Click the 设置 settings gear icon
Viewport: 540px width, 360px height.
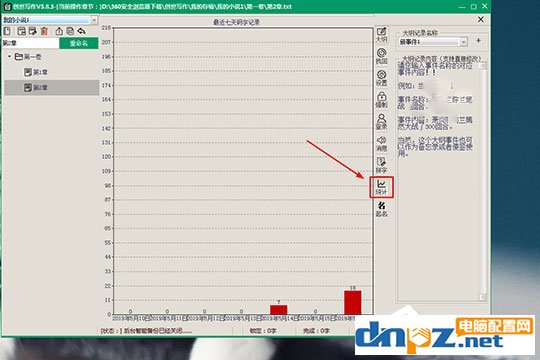(381, 78)
